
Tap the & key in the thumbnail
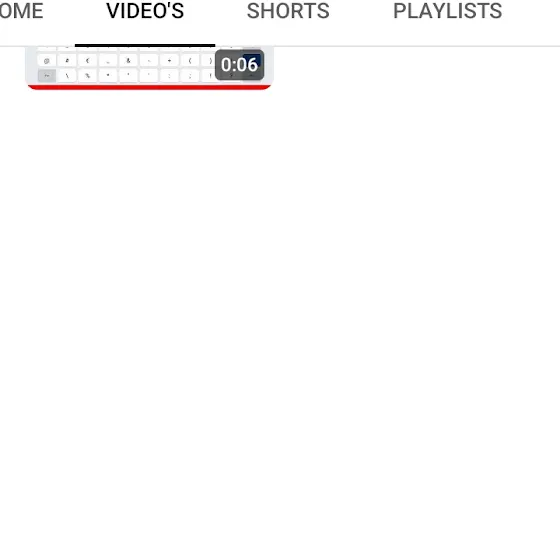coord(128,61)
